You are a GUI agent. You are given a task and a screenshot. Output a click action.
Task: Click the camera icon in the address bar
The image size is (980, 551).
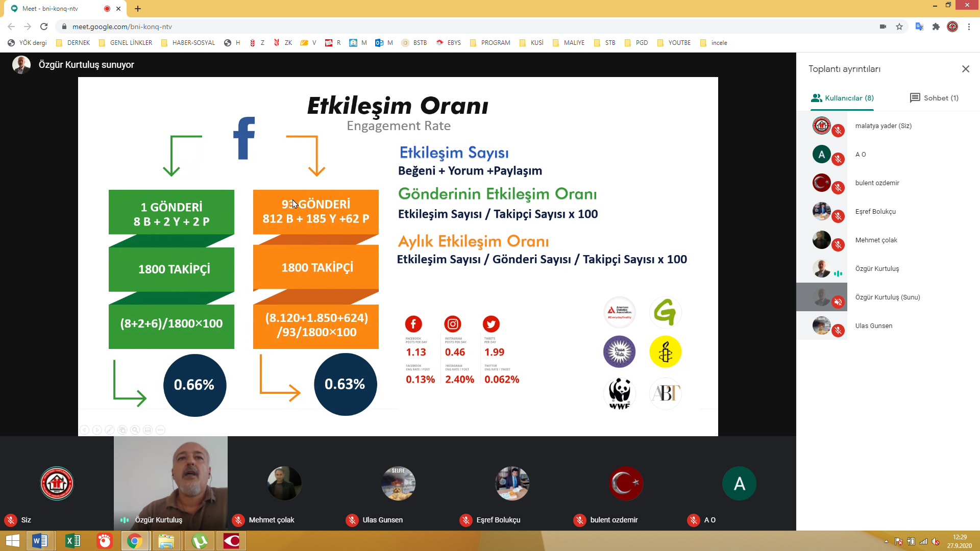click(x=883, y=27)
